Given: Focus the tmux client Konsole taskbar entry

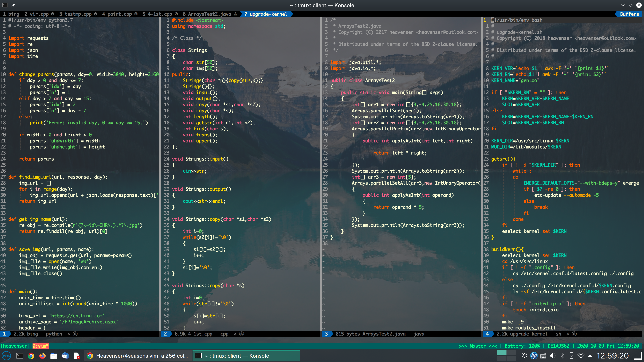Looking at the screenshot, I should 246,356.
